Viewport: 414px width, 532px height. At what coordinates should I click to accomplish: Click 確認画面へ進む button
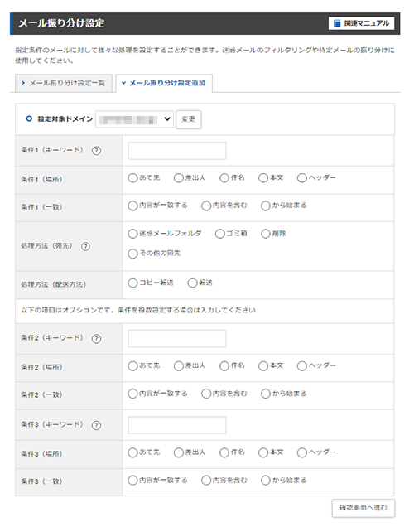point(363,508)
